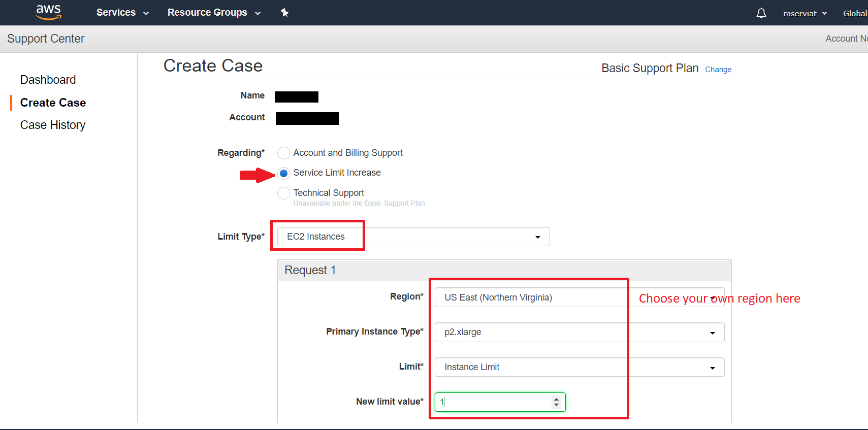The height and width of the screenshot is (430, 868).
Task: Open the Global region selector
Action: (854, 14)
